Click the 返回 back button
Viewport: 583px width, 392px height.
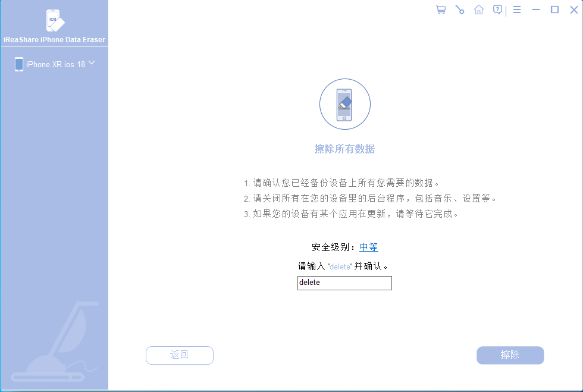pos(180,355)
